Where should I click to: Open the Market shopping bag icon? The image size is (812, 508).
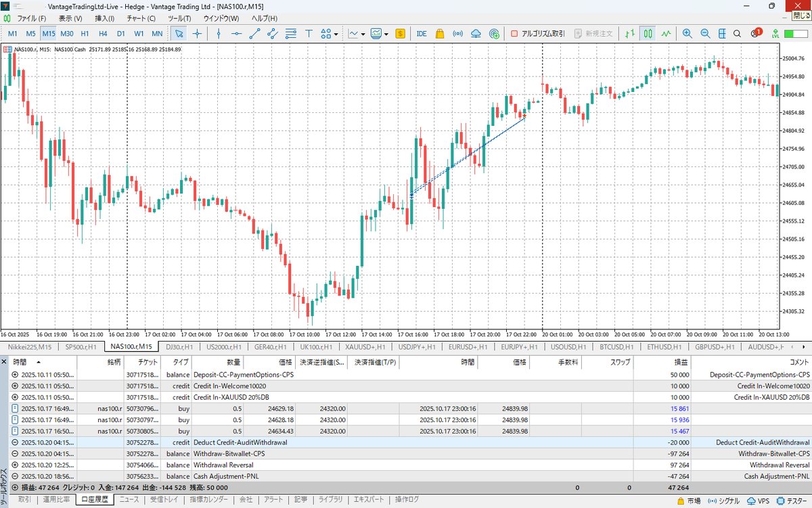440,33
